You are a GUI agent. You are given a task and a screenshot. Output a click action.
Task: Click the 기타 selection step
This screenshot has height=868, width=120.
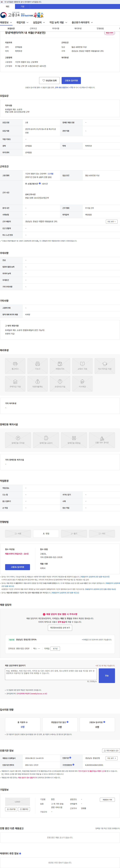[102, 534]
